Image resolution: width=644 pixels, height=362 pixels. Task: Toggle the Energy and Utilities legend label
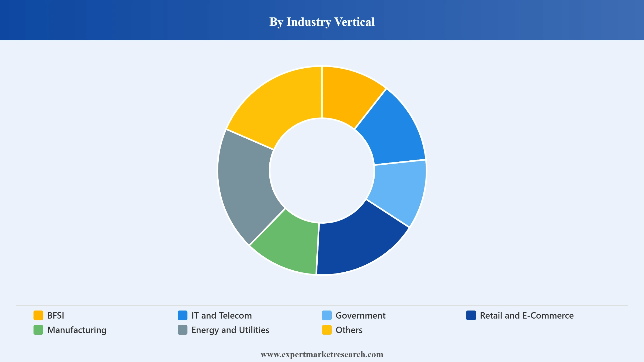point(230,330)
